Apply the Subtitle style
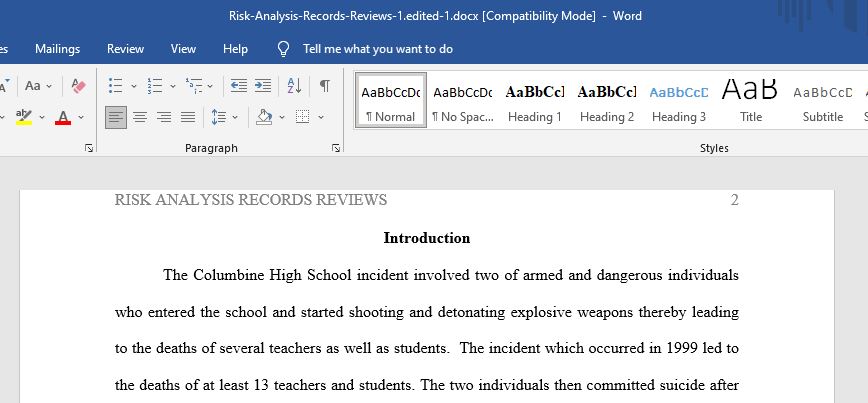Image resolution: width=868 pixels, height=403 pixels. (x=823, y=100)
